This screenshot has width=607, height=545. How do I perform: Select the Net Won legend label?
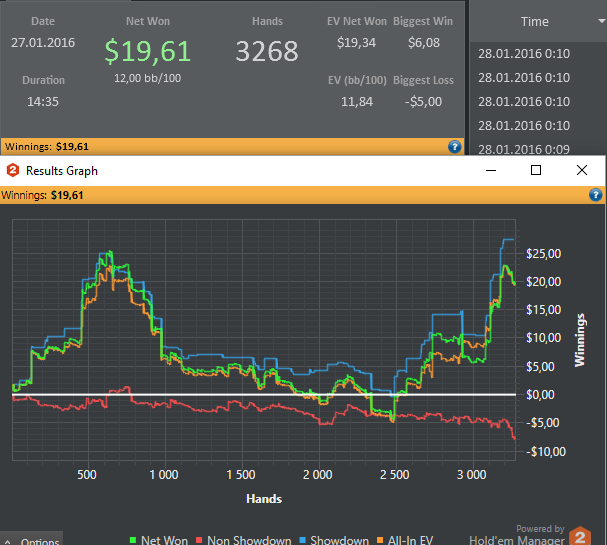click(x=164, y=540)
